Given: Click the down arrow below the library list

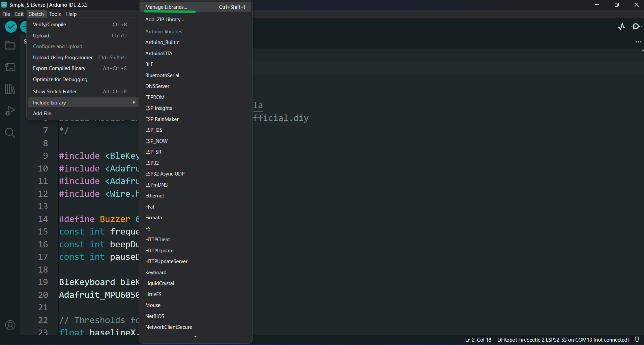Looking at the screenshot, I should coord(196,337).
